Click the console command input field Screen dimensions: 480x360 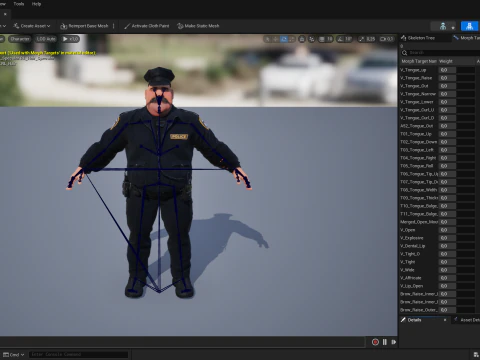point(79,355)
